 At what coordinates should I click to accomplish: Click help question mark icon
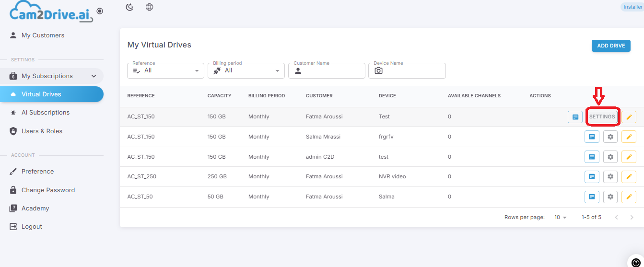[636, 262]
